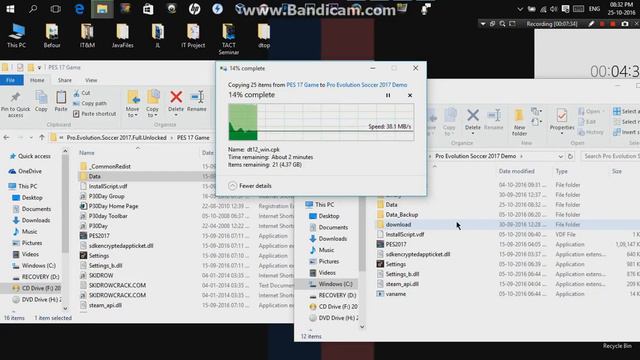
Task: Pause the file copy operation
Action: click(388, 95)
